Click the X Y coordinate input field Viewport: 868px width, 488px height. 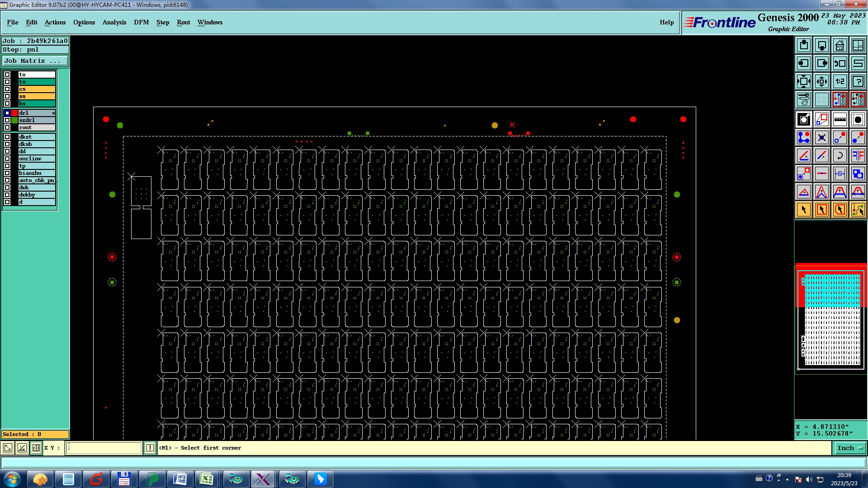point(104,448)
